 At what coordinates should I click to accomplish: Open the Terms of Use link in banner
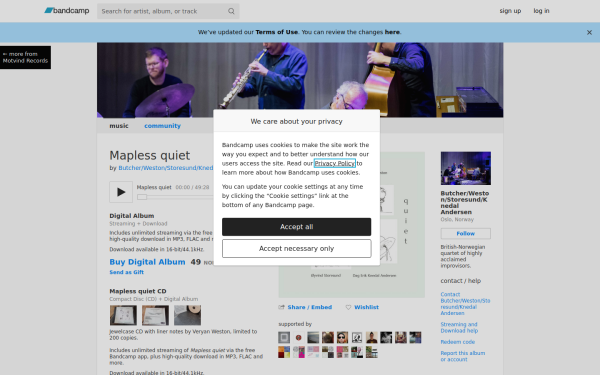[x=277, y=32]
